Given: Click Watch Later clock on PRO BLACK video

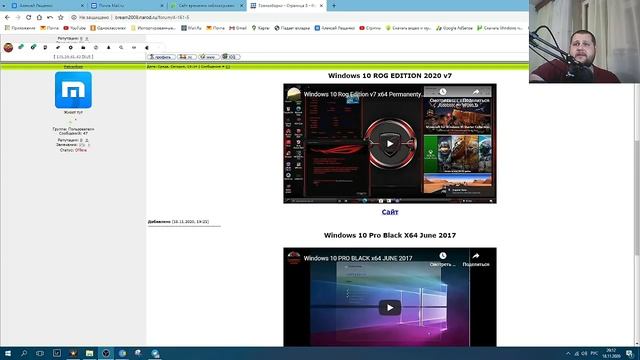Looking at the screenshot, I should [442, 259].
